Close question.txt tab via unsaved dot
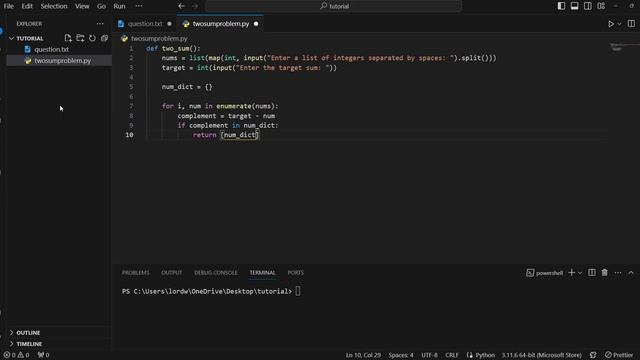This screenshot has width=640, height=360. (169, 24)
